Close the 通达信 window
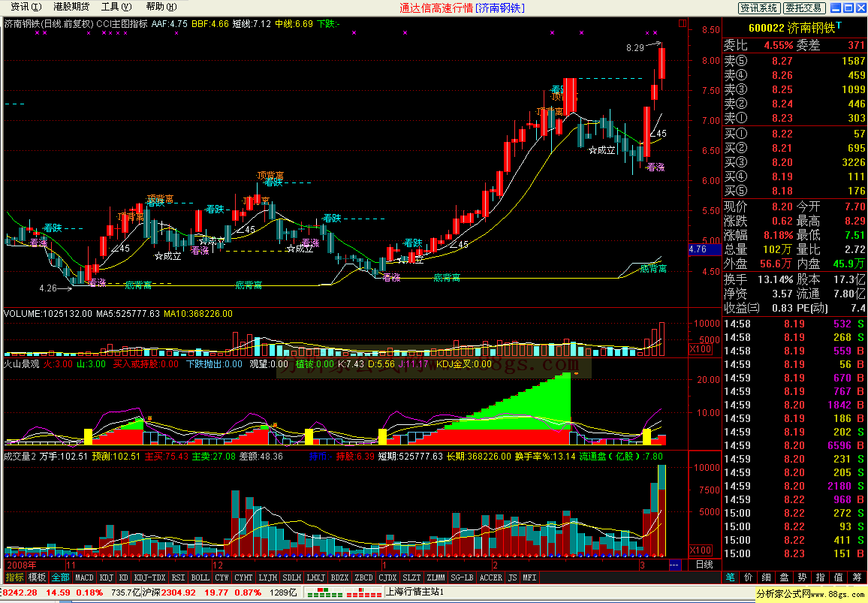868x603 pixels. click(x=860, y=8)
